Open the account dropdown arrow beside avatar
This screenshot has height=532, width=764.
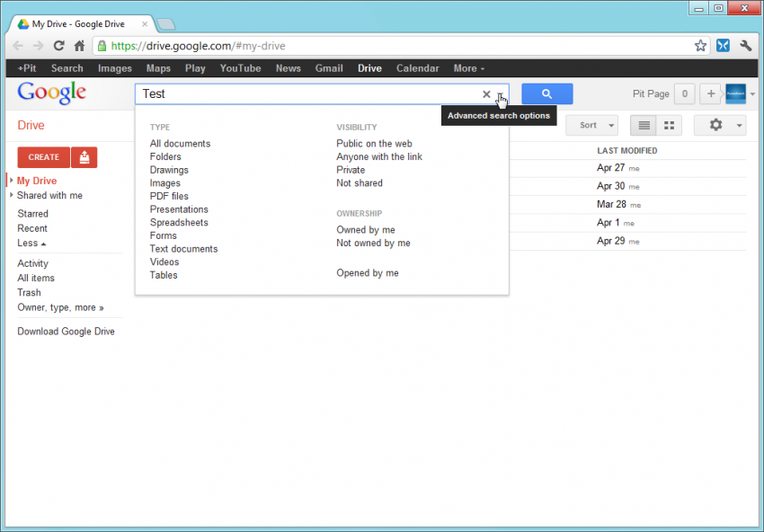tap(753, 94)
